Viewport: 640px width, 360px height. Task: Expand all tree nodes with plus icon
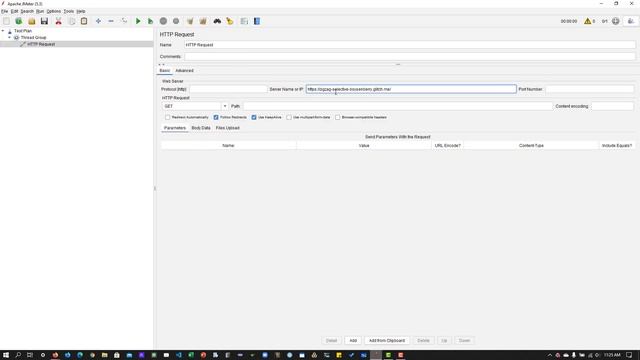coord(98,21)
